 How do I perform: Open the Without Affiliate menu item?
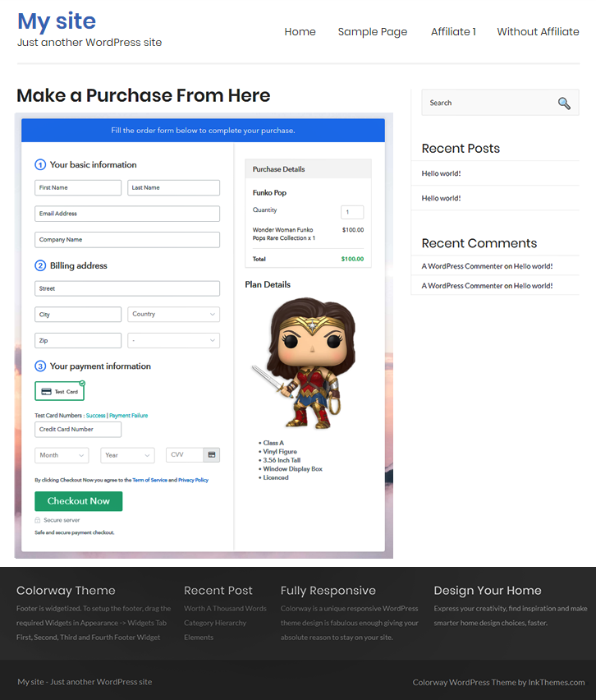tap(538, 32)
